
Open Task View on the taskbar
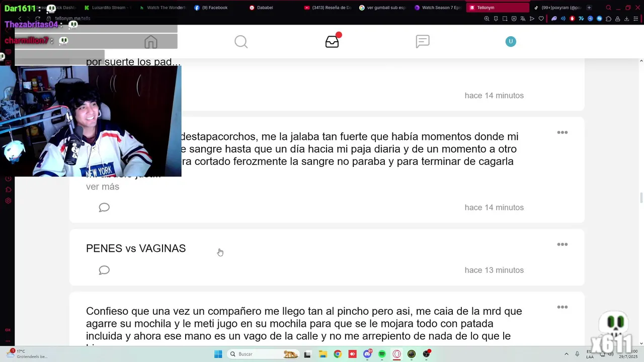tap(307, 354)
